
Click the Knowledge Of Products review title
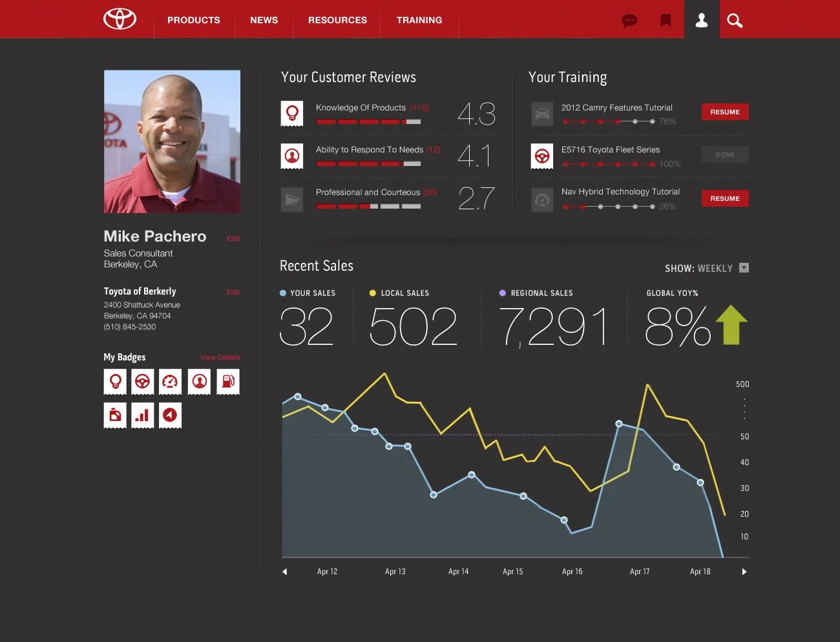click(x=361, y=108)
